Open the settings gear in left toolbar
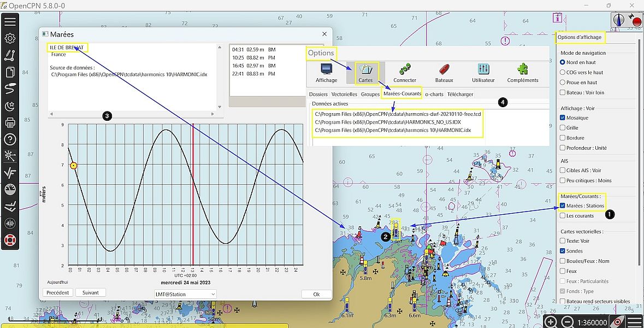This screenshot has width=644, height=328. click(10, 38)
